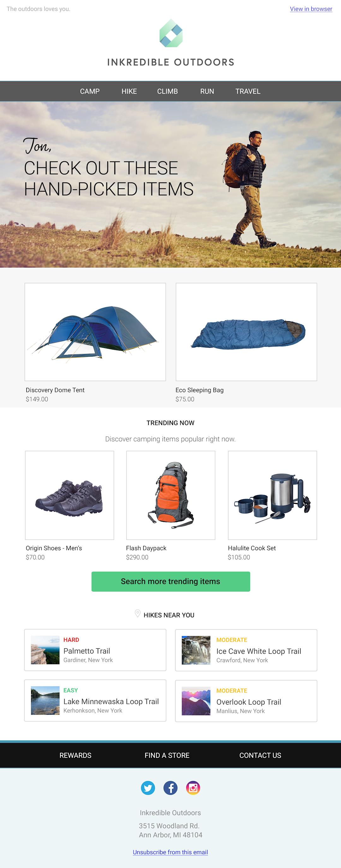This screenshot has height=868, width=341.
Task: Click the Discovery Dome Tent image
Action: (x=95, y=332)
